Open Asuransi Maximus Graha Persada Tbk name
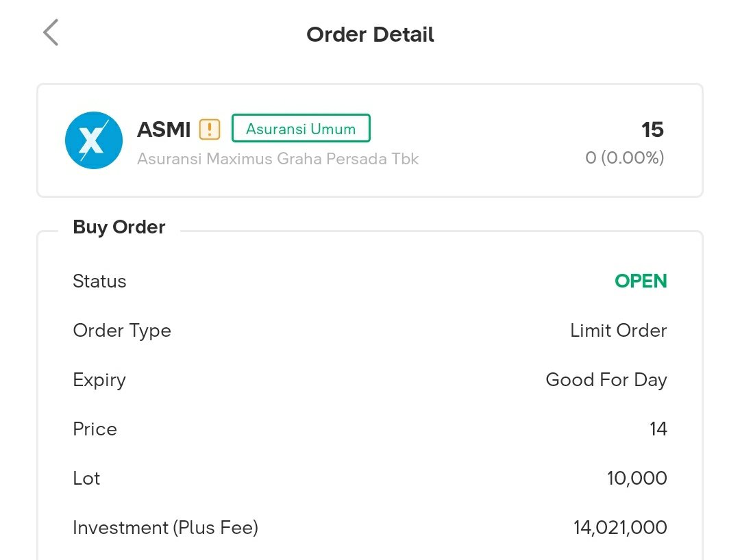The image size is (740, 560). coord(277,159)
